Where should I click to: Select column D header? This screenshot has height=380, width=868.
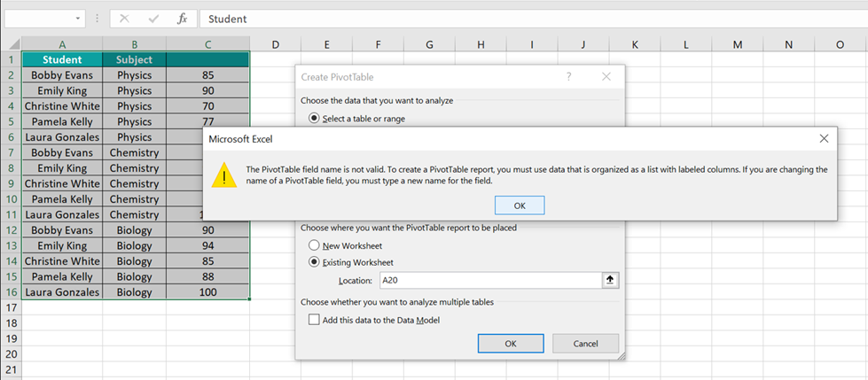tap(275, 45)
